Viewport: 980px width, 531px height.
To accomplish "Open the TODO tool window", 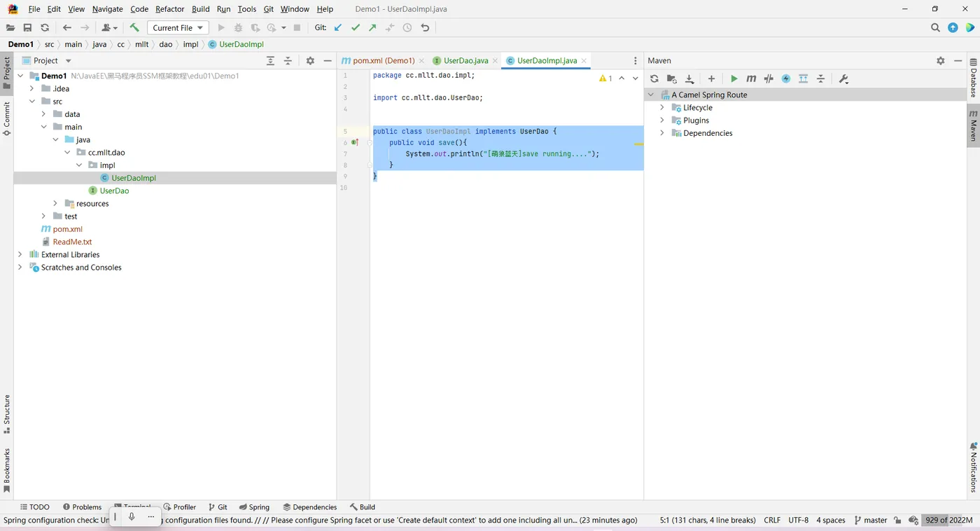I will pyautogui.click(x=34, y=507).
